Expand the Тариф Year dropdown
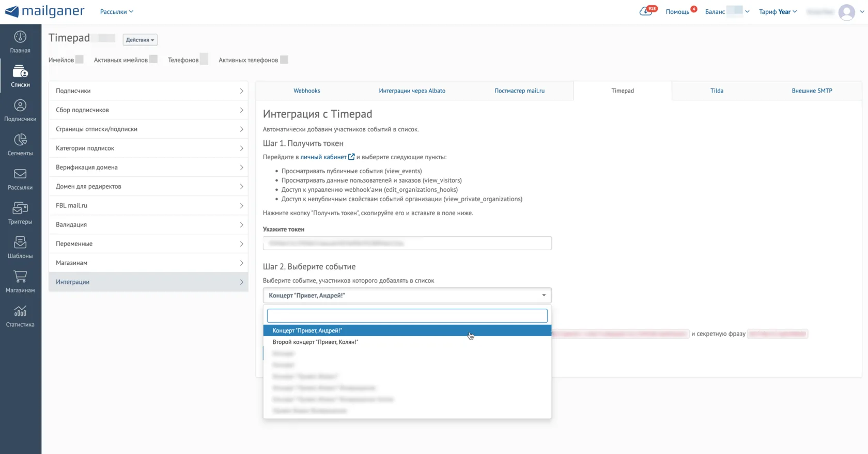 [778, 11]
